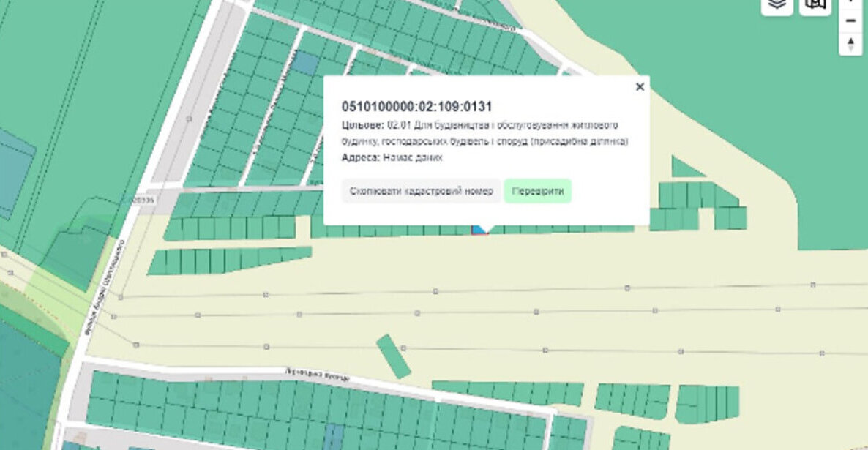Close the parcel info popup
The image size is (868, 450).
click(x=640, y=87)
